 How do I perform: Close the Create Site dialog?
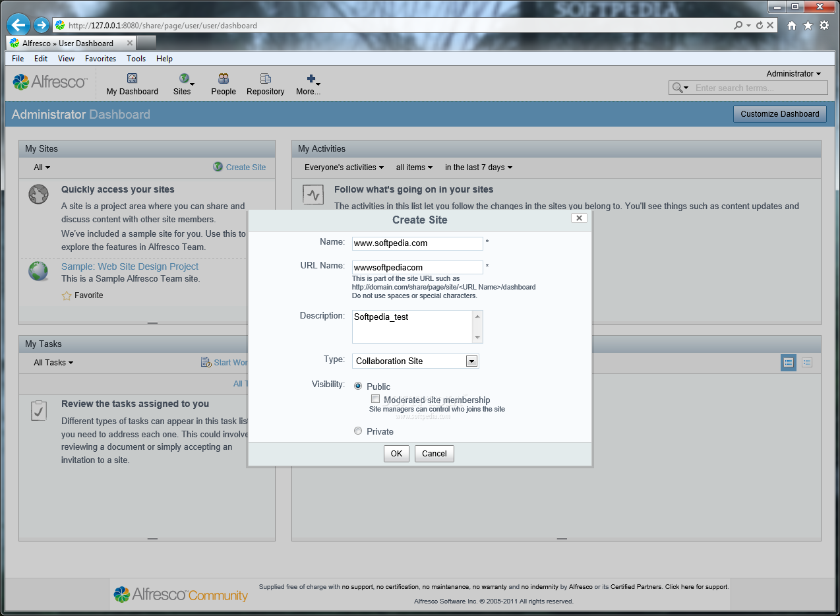point(579,218)
